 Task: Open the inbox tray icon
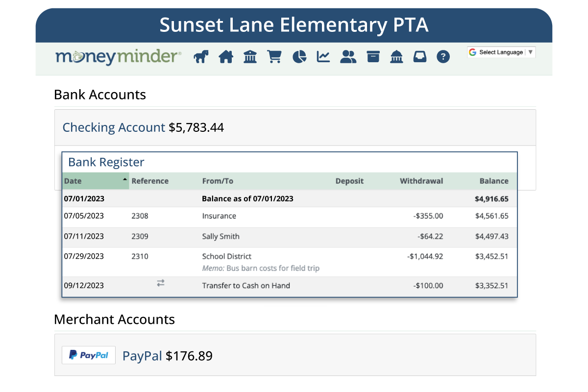click(x=420, y=57)
